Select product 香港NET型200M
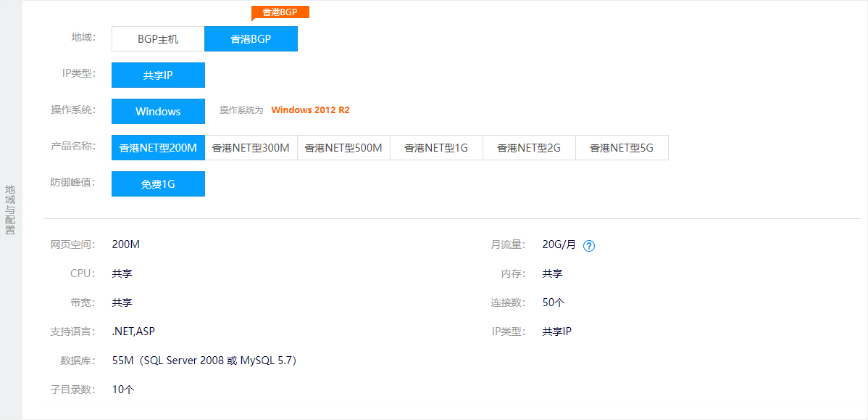Screen dimensions: 868x420 click(x=159, y=147)
